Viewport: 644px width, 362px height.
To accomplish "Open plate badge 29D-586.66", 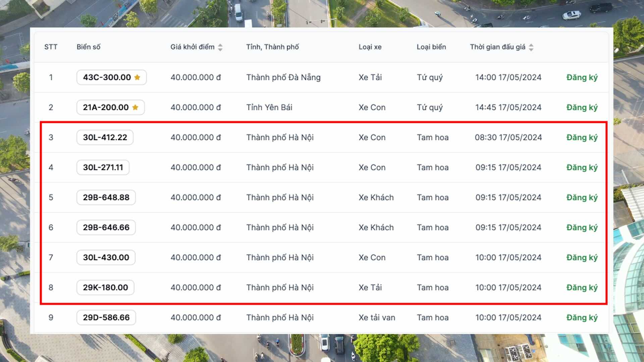I will tap(106, 317).
